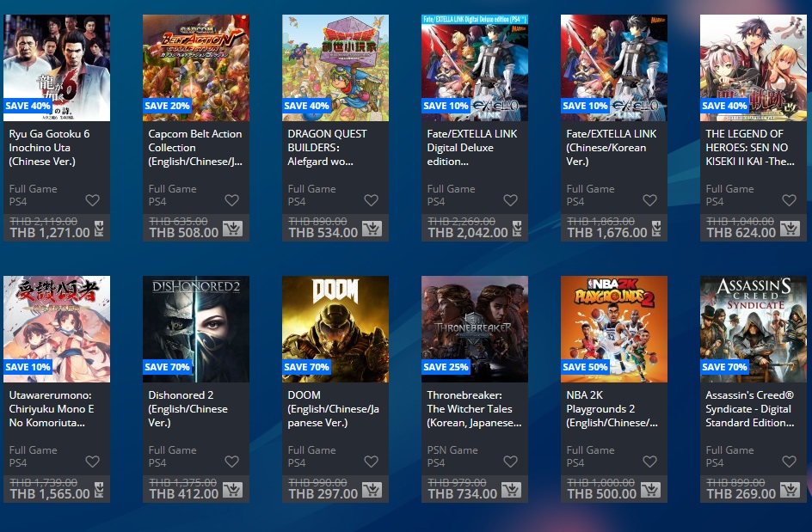This screenshot has height=532, width=812.
Task: Wishlist DOOM using its heart icon
Action: tap(372, 462)
